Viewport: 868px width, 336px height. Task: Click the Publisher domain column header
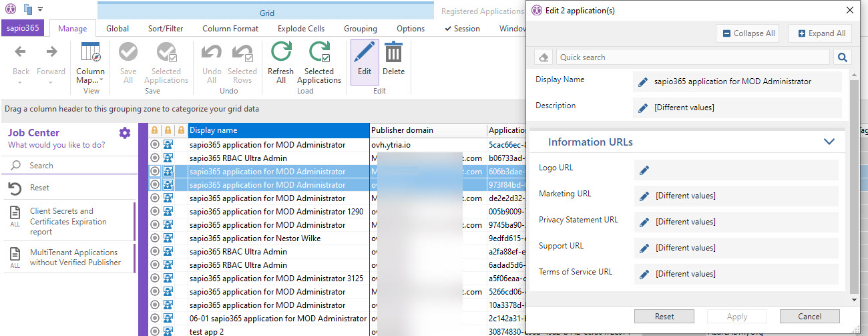pos(427,130)
